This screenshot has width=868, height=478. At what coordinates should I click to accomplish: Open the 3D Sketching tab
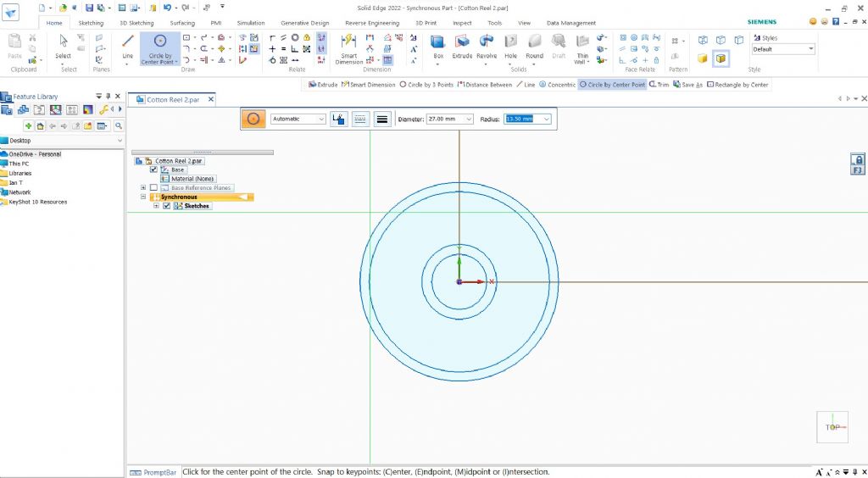(136, 23)
